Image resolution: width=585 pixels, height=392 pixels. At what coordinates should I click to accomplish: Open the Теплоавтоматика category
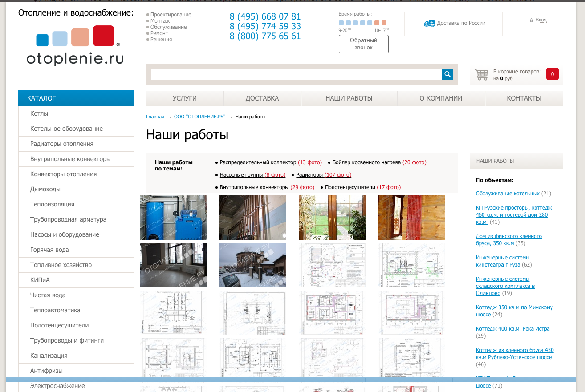[76, 311]
